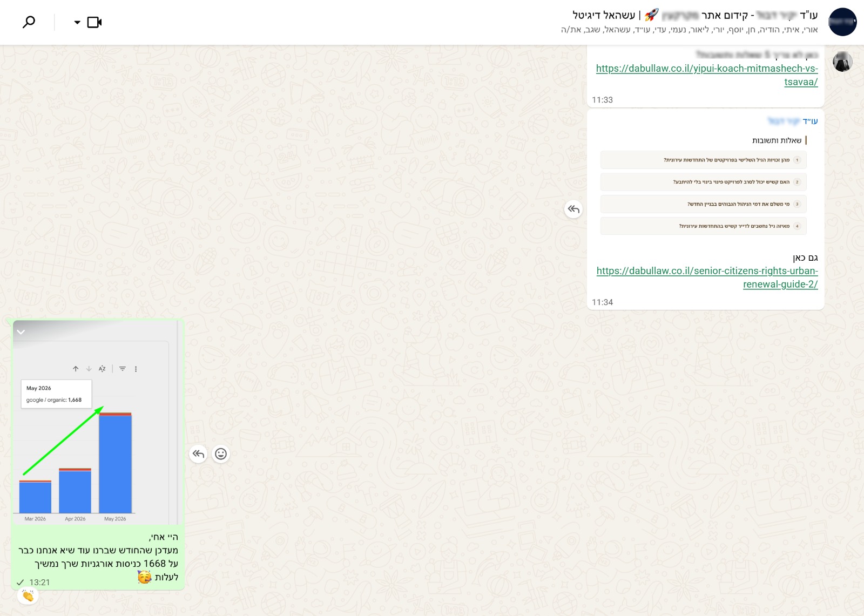The height and width of the screenshot is (616, 864).
Task: Open the group info from title
Action: pyautogui.click(x=695, y=15)
